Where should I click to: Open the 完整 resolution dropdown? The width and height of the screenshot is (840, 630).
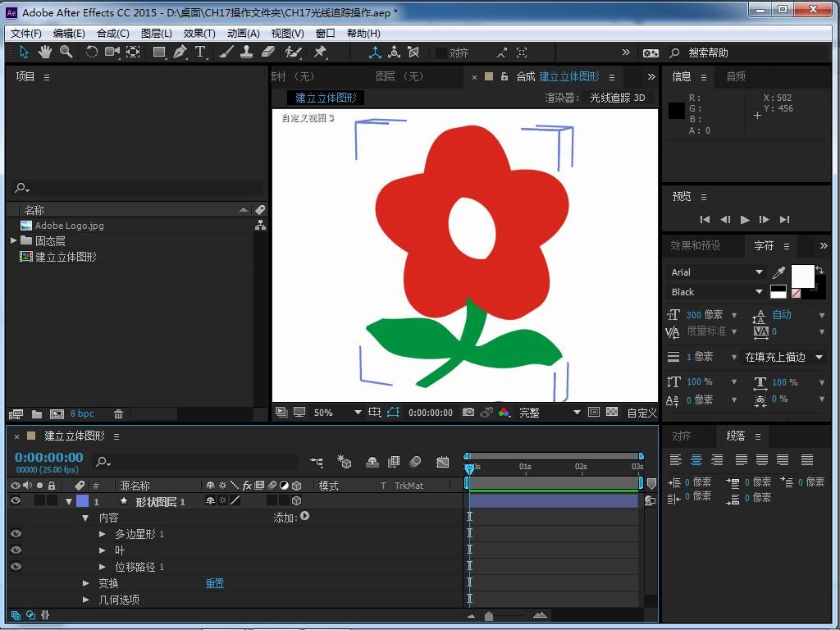pyautogui.click(x=549, y=413)
